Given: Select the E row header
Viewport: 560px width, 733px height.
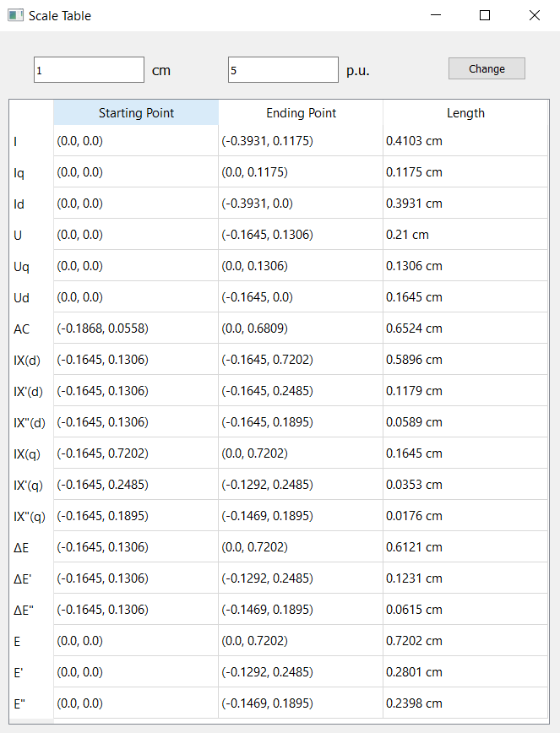Looking at the screenshot, I should [31, 641].
